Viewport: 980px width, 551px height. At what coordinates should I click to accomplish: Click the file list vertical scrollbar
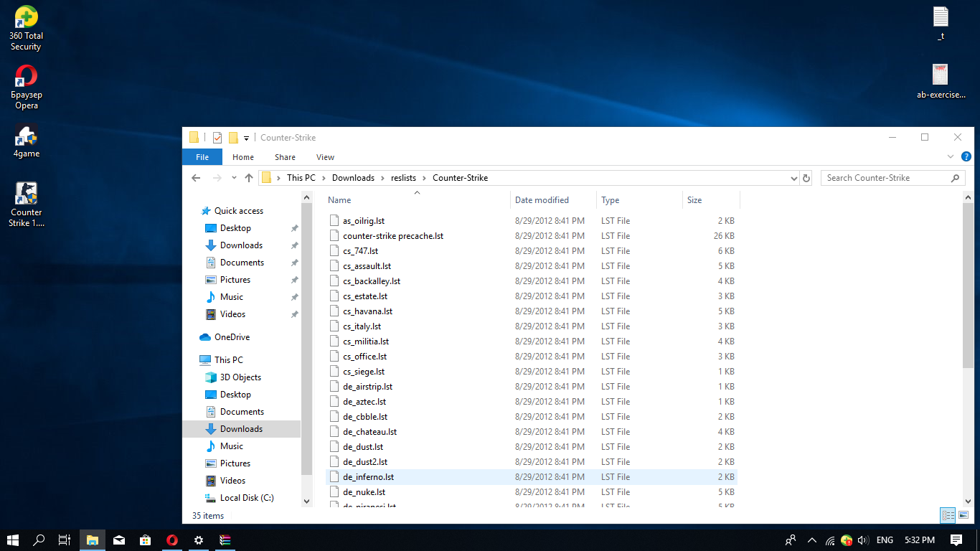coord(968,287)
